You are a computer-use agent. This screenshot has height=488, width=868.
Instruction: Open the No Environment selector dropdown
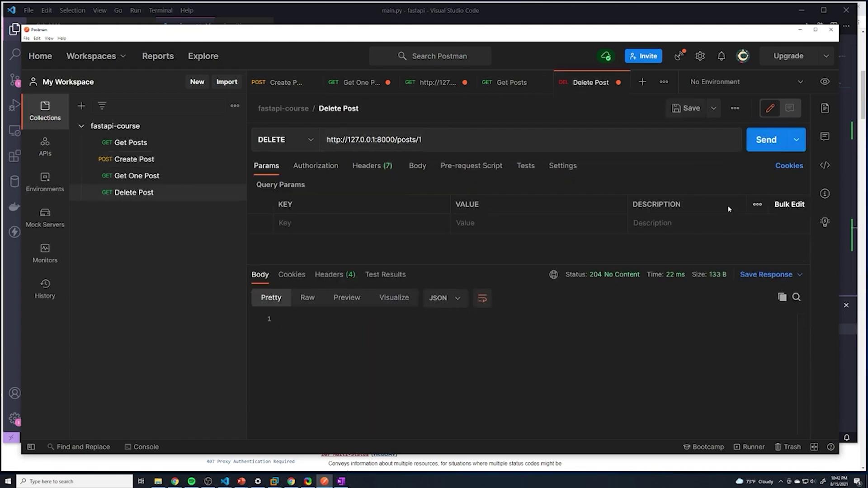pyautogui.click(x=746, y=82)
